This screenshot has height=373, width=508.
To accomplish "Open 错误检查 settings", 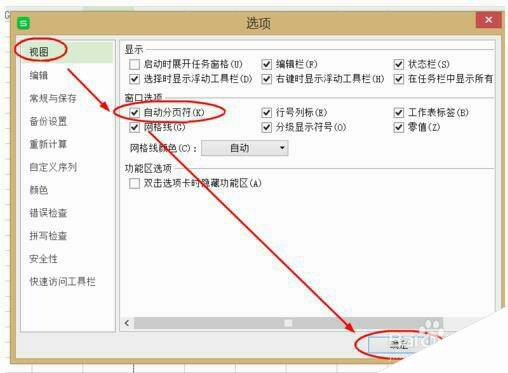I will click(x=48, y=213).
